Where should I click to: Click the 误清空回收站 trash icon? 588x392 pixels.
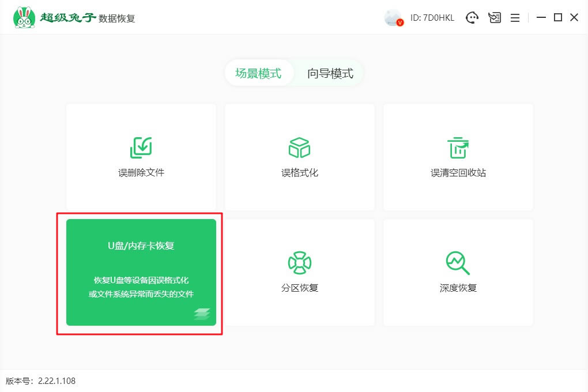pyautogui.click(x=458, y=147)
